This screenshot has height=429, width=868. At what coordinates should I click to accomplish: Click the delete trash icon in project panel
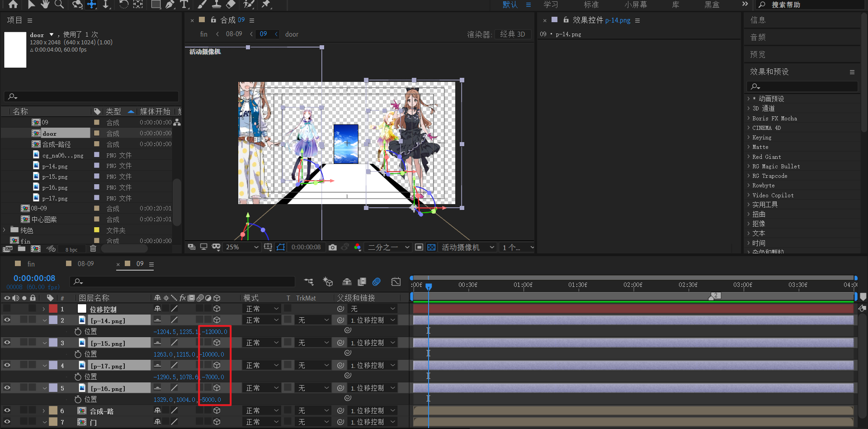tap(93, 248)
